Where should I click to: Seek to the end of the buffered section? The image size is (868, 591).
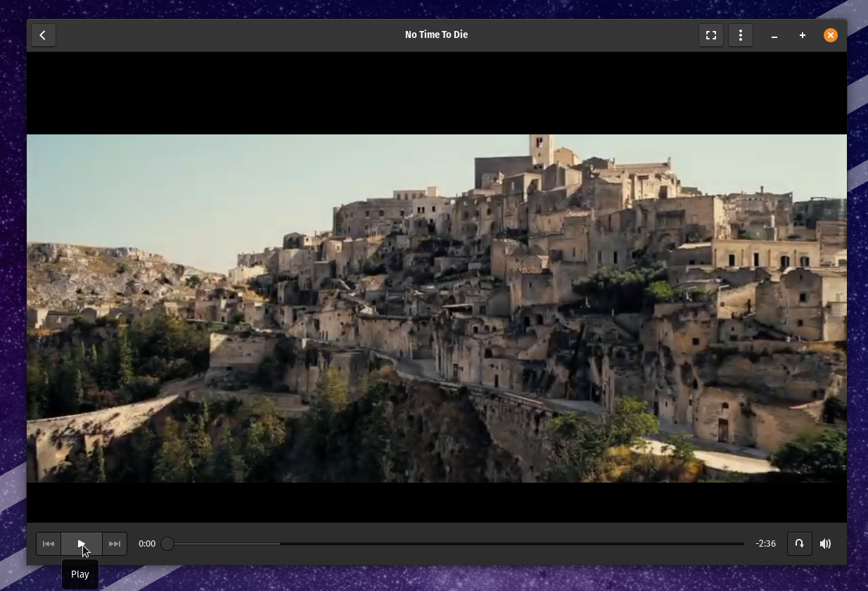[x=279, y=544]
